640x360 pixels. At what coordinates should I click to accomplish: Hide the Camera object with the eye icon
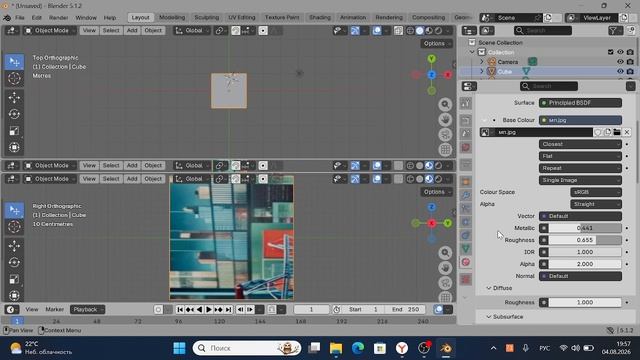click(x=620, y=62)
